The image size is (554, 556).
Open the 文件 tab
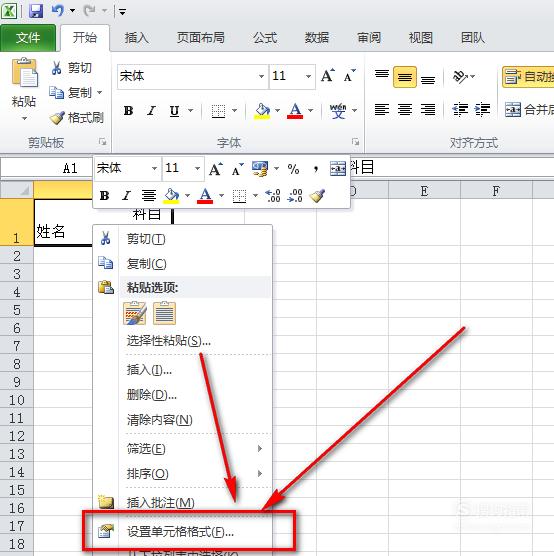coord(28,38)
